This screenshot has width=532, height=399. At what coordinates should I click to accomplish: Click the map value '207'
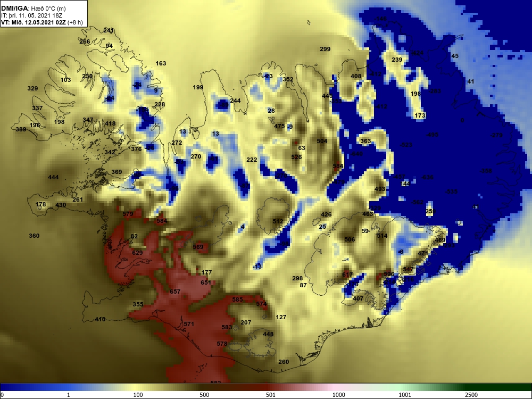[x=246, y=323]
